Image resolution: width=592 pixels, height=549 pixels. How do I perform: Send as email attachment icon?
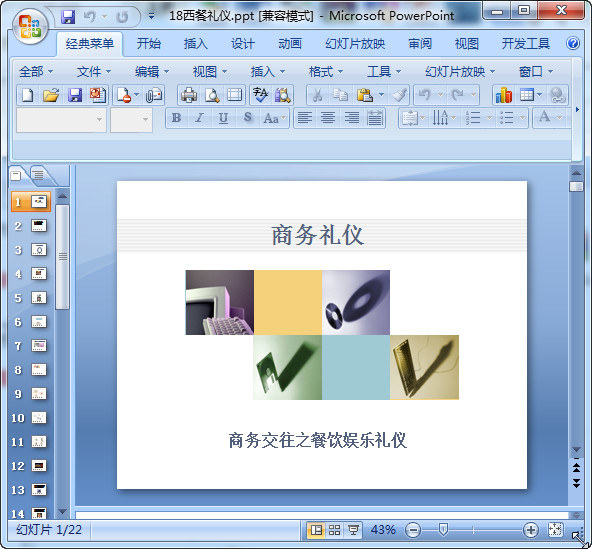click(x=154, y=95)
